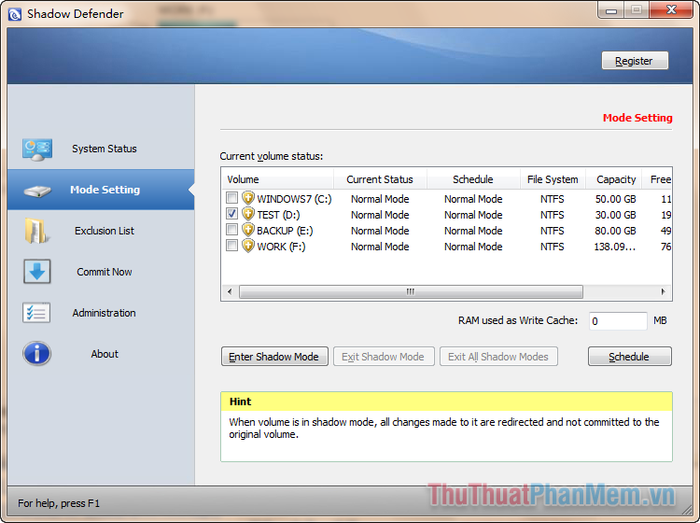Close the Shadow Defender window
The image size is (700, 523).
point(671,10)
